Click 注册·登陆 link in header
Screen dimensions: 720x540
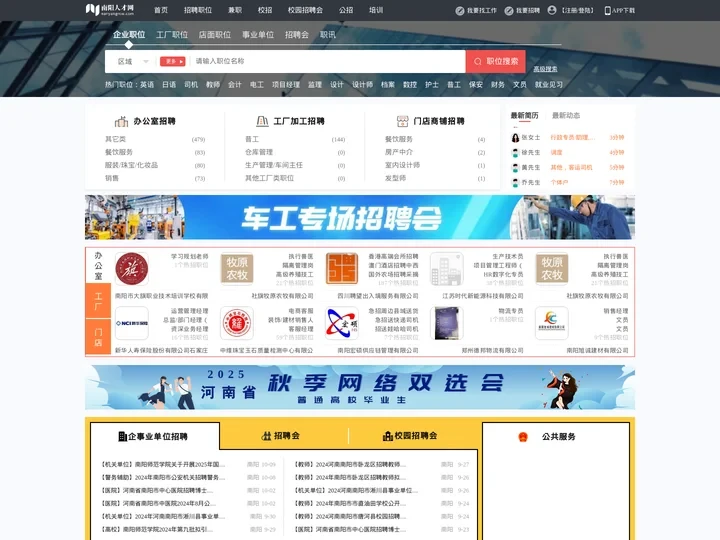tap(577, 10)
